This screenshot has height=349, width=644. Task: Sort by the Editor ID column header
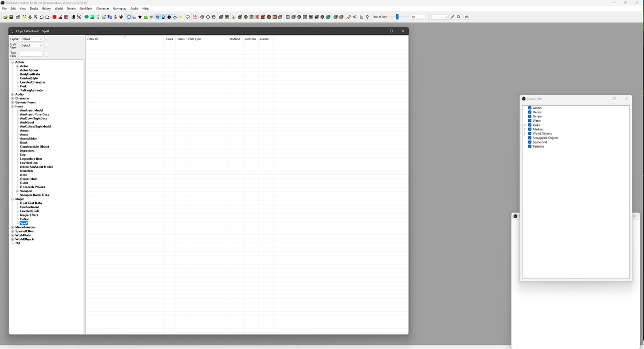125,39
